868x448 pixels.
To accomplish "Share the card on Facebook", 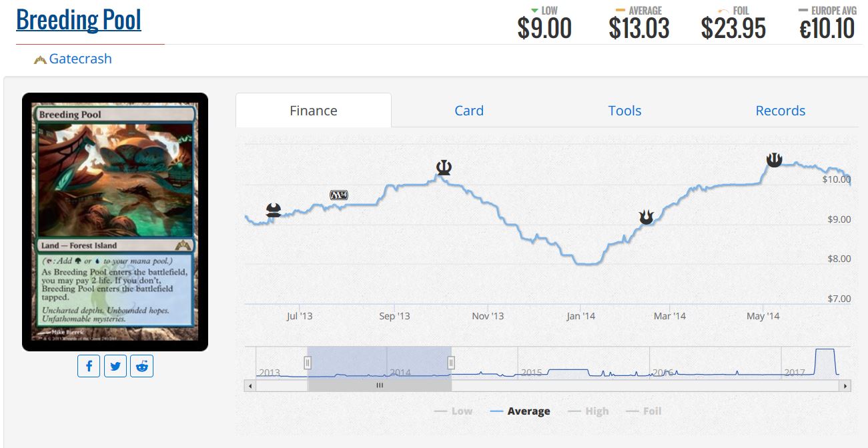I will click(x=89, y=366).
